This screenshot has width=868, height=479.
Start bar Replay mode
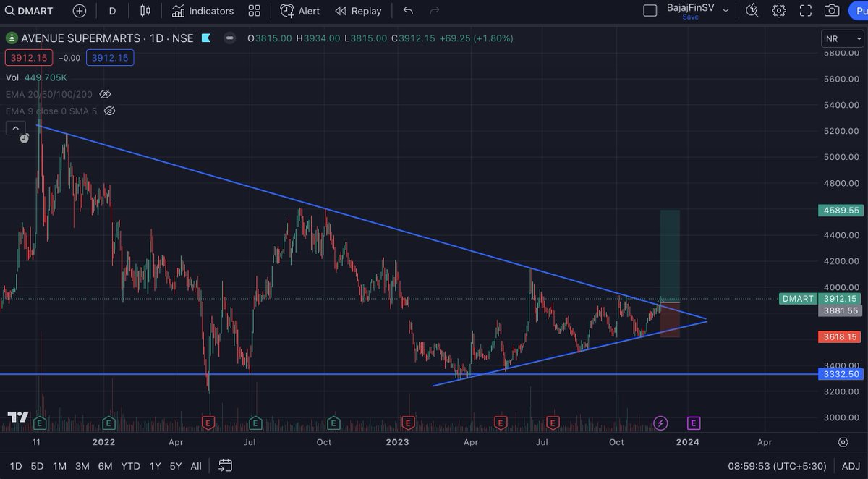click(x=358, y=11)
